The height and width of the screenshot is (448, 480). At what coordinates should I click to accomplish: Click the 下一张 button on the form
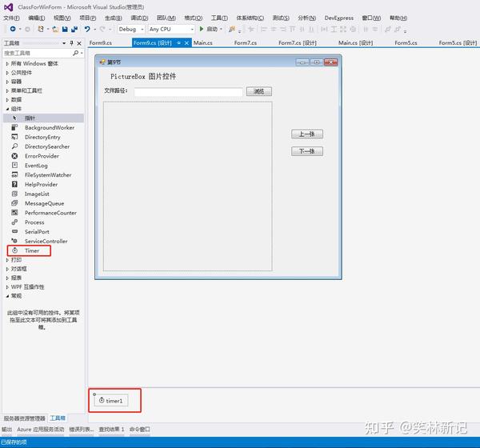point(307,151)
